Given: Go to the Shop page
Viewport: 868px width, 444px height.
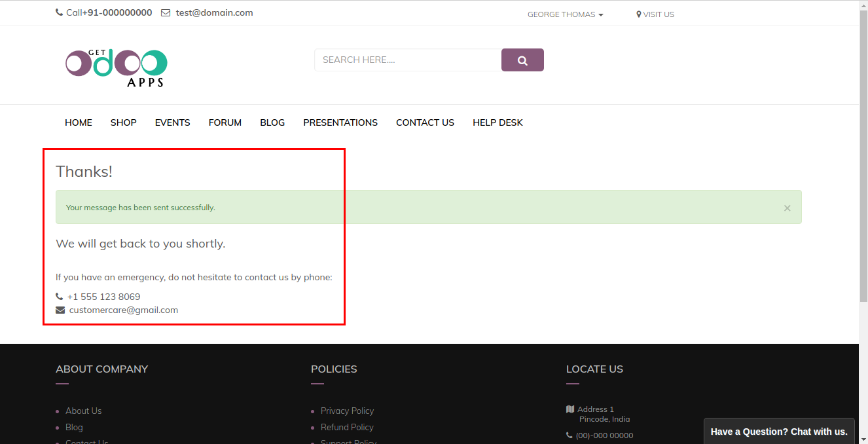Looking at the screenshot, I should [123, 122].
